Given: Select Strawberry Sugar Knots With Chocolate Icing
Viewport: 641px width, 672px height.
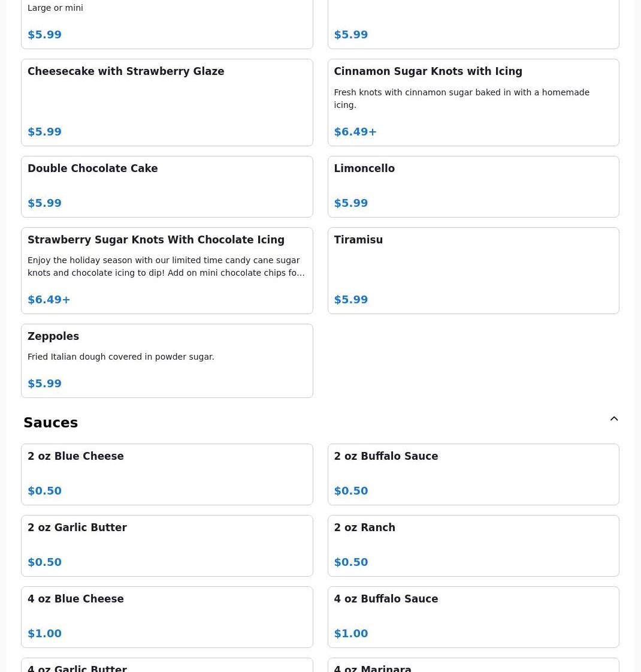Looking at the screenshot, I should pos(167,270).
